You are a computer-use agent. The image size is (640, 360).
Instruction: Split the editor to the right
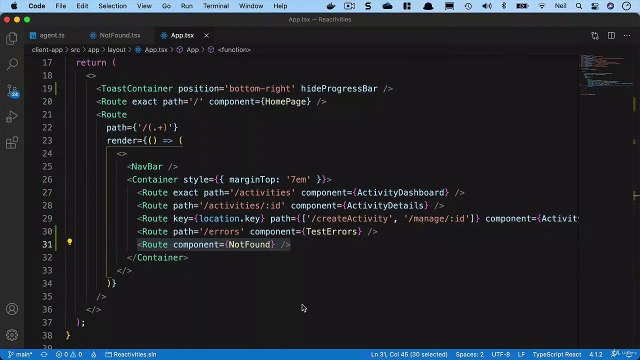click(x=611, y=36)
